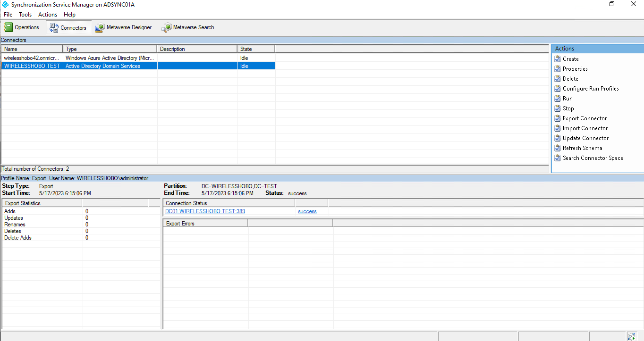Image resolution: width=644 pixels, height=341 pixels.
Task: Launch the Metaverse Search tool
Action: (188, 27)
